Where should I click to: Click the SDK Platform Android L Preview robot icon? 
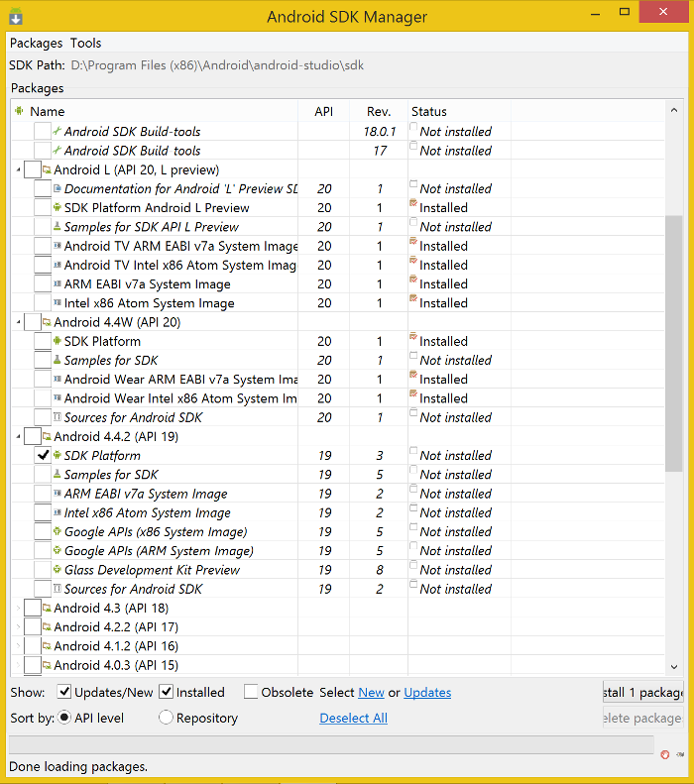point(58,208)
